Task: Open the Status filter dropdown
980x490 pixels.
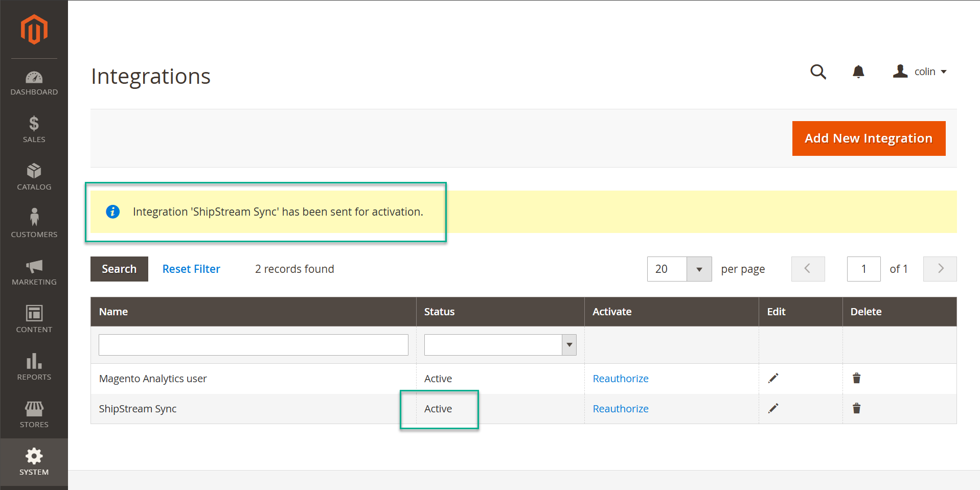Action: (x=569, y=345)
